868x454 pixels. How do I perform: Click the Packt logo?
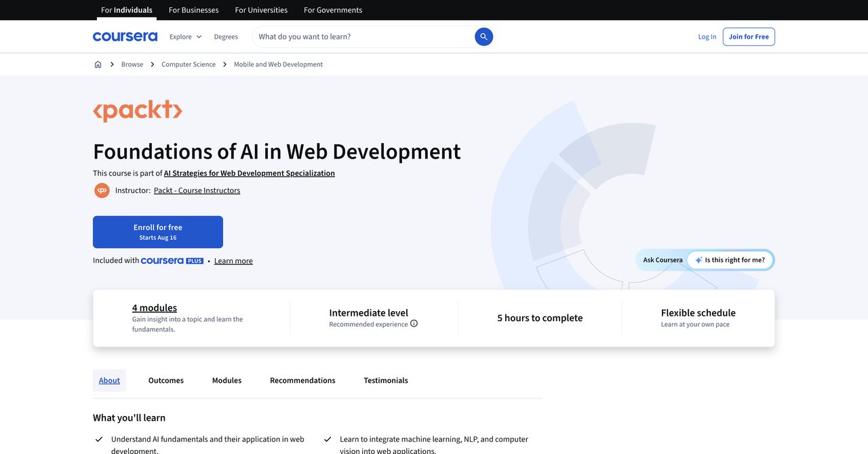pos(138,110)
